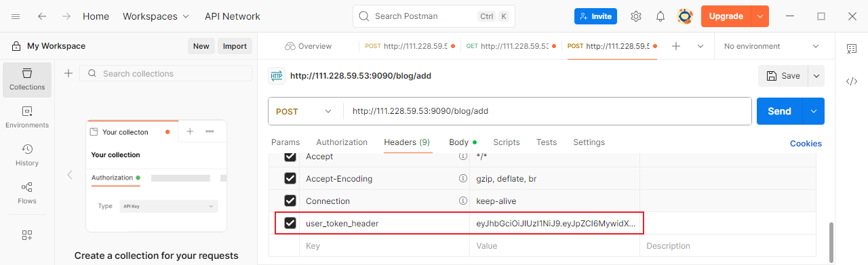Uncheck the user_token_header checkbox

point(290,224)
